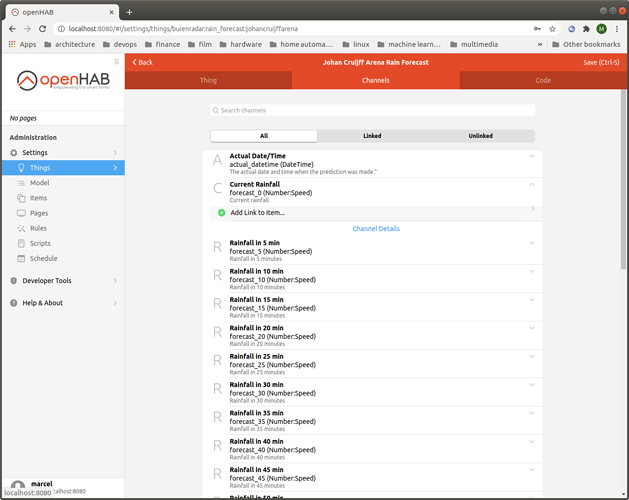Open the home automation bookmarks folder
The width and height of the screenshot is (629, 500).
(301, 44)
